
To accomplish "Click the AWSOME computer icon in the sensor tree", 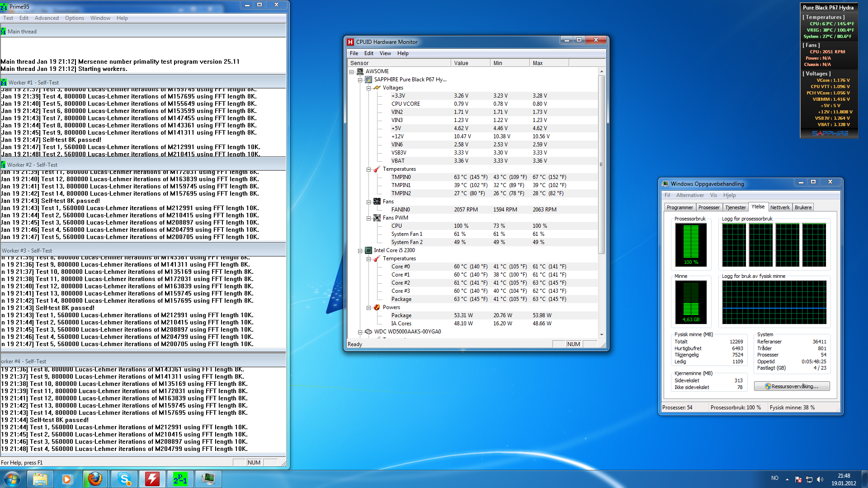I will coord(360,71).
